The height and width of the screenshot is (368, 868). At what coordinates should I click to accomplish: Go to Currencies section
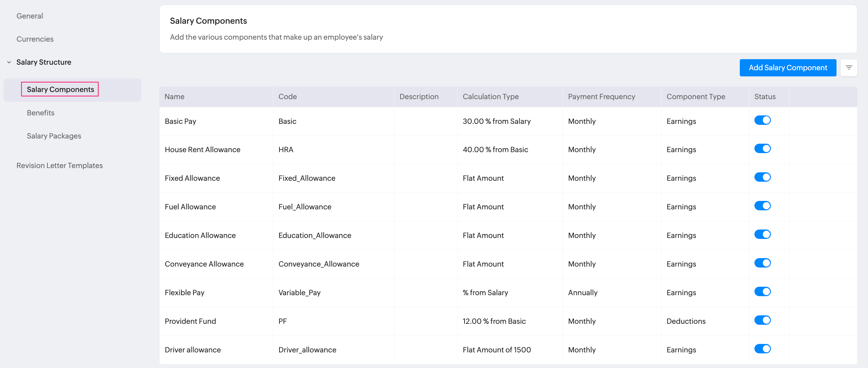point(35,39)
